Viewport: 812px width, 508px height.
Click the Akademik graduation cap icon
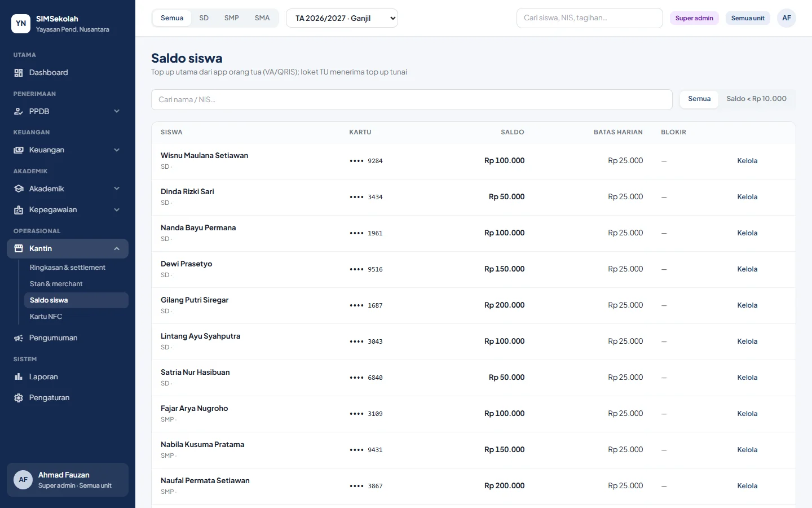pos(19,189)
